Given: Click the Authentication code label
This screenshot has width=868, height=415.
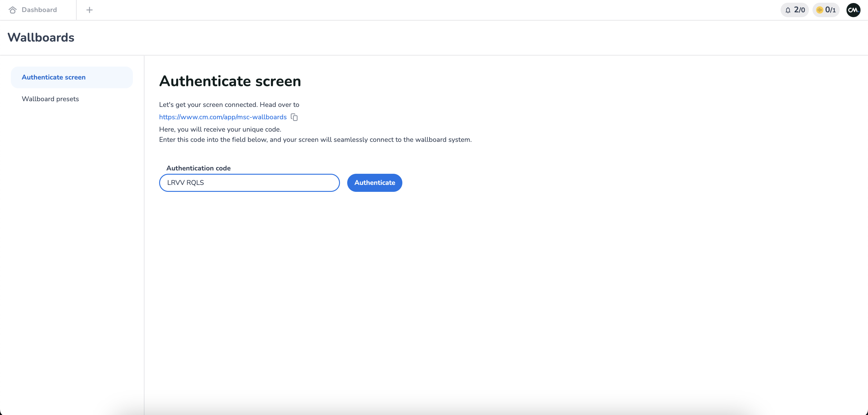Looking at the screenshot, I should click(198, 168).
